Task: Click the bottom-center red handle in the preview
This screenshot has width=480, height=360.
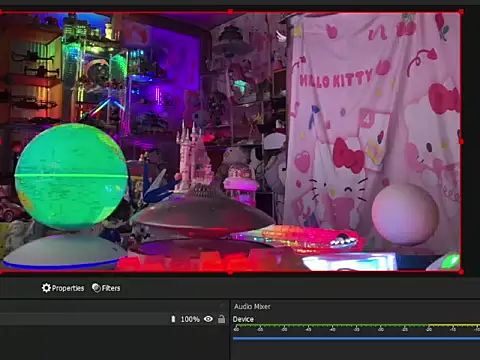Action: [230, 272]
